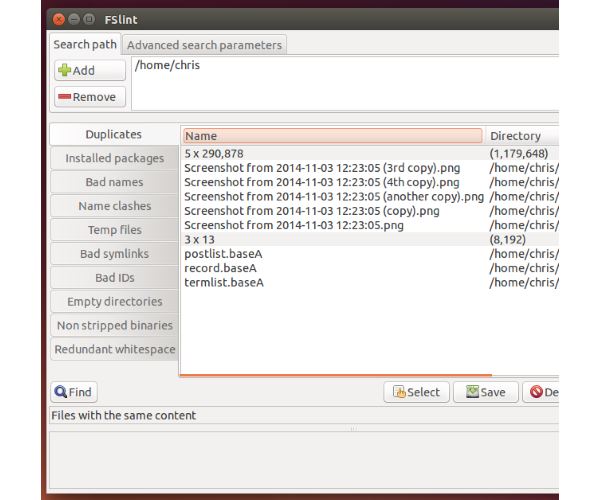The height and width of the screenshot is (500, 600).
Task: Maximize the FSlint window
Action: pyautogui.click(x=89, y=19)
